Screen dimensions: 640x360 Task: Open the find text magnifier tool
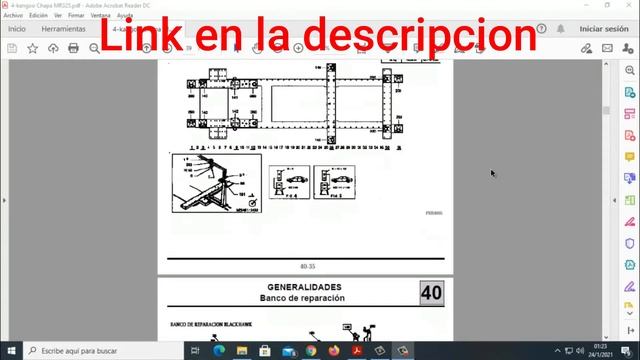tap(94, 48)
